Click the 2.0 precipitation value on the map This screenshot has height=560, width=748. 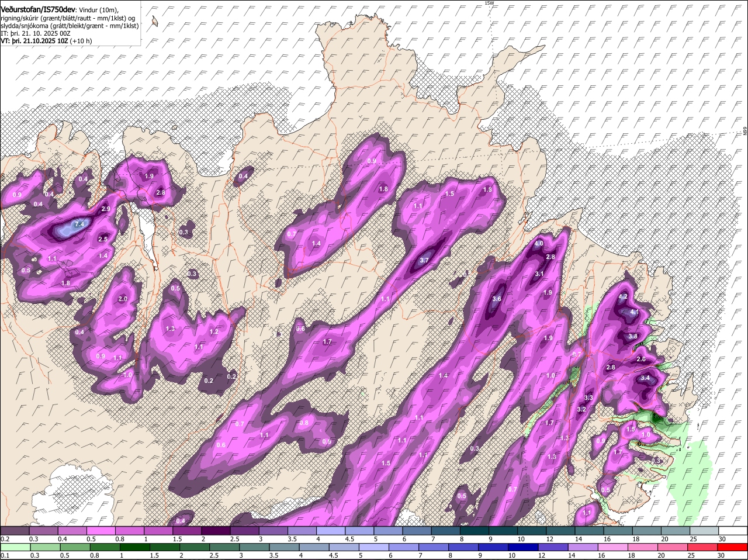tap(123, 299)
